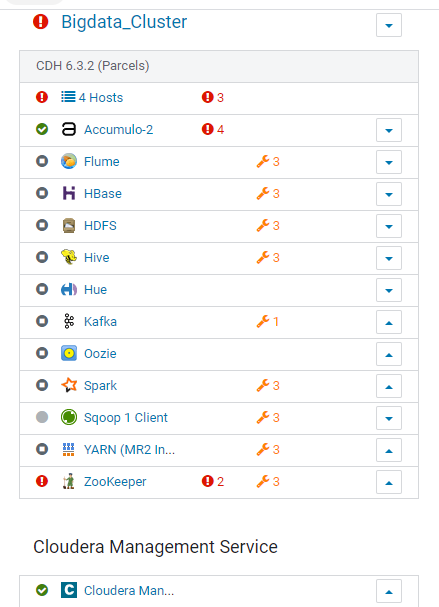View the 3 host health issues
The width and height of the screenshot is (439, 607).
coord(213,97)
